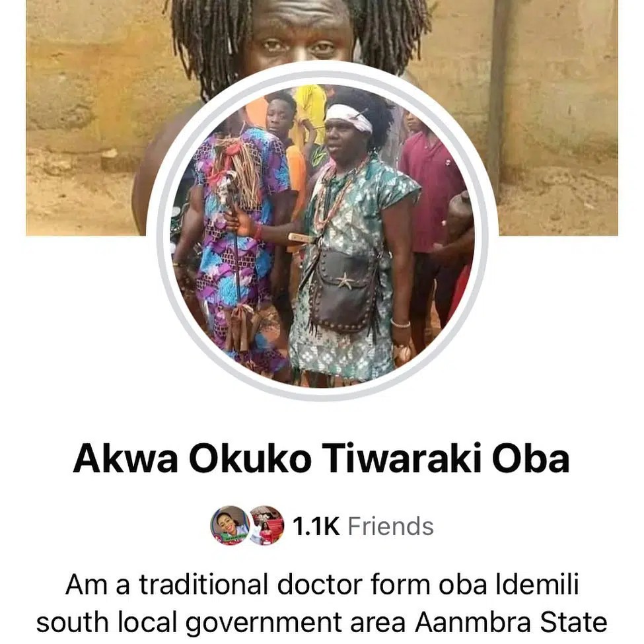Select the bio line starting 'Am a traditional doctor'
Image resolution: width=644 pixels, height=644 pixels.
[x=322, y=585]
